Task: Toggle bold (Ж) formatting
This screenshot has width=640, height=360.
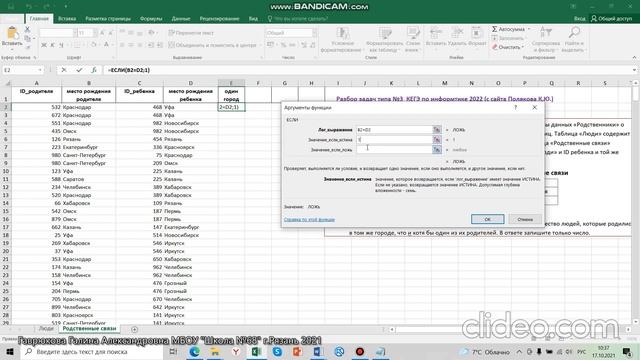Action: click(x=44, y=45)
